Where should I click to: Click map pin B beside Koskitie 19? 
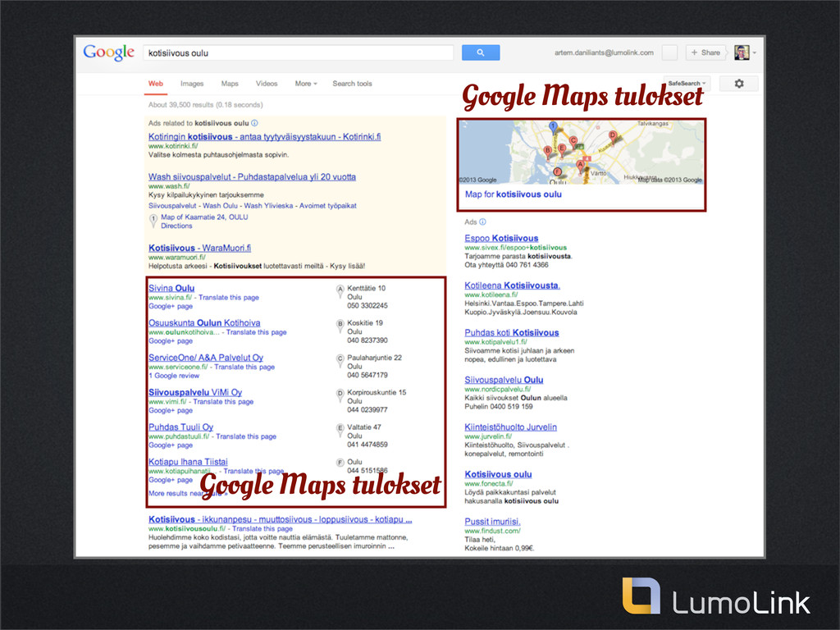(340, 326)
